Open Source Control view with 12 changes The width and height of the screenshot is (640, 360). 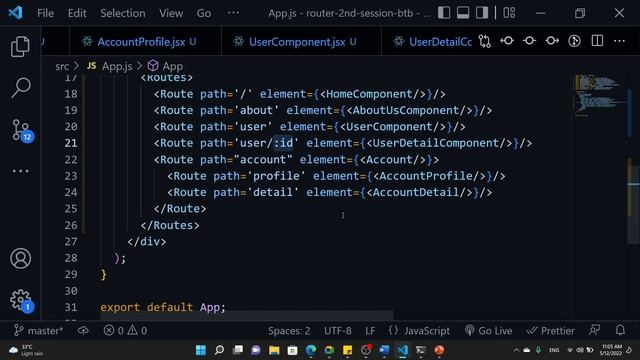point(21,130)
